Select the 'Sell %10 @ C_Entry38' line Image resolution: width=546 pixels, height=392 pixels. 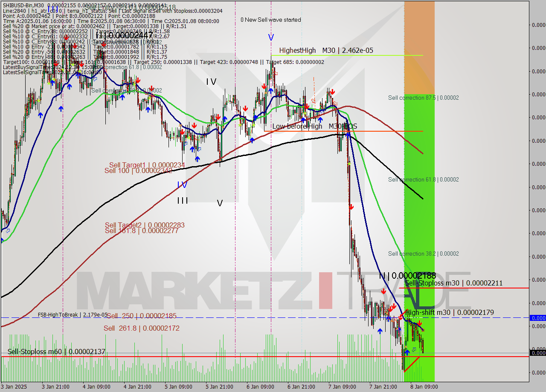click(86, 31)
